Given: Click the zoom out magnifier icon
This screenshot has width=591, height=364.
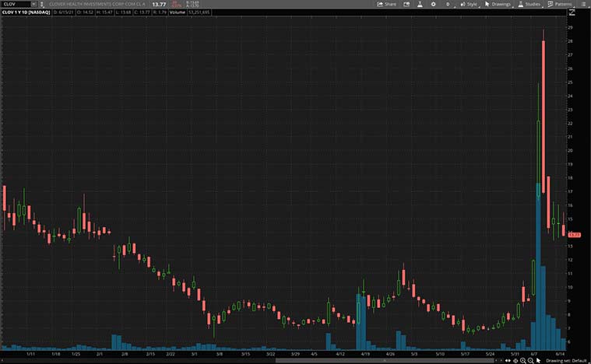Looking at the screenshot, I should [530, 360].
